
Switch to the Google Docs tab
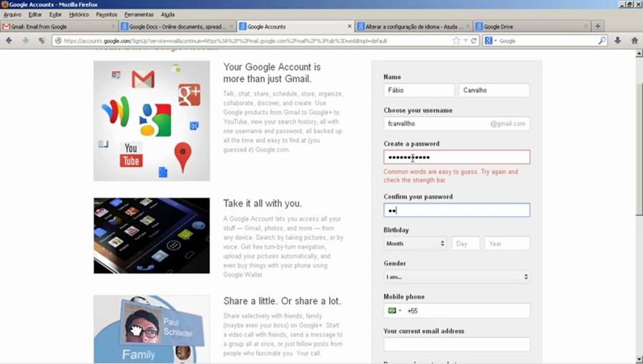[177, 26]
